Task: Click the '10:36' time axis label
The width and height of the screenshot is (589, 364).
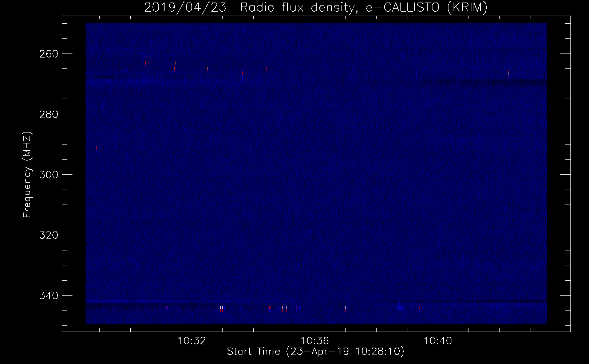Action: pyautogui.click(x=315, y=341)
